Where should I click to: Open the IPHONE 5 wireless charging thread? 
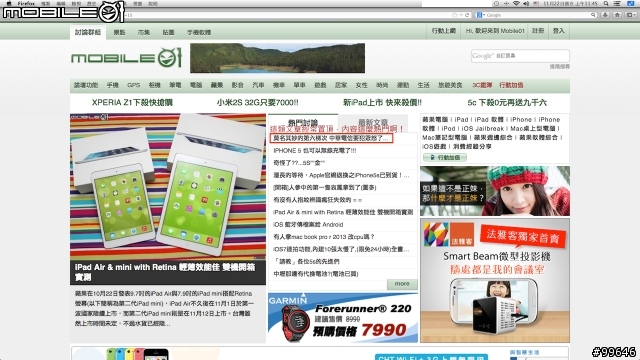tap(315, 151)
